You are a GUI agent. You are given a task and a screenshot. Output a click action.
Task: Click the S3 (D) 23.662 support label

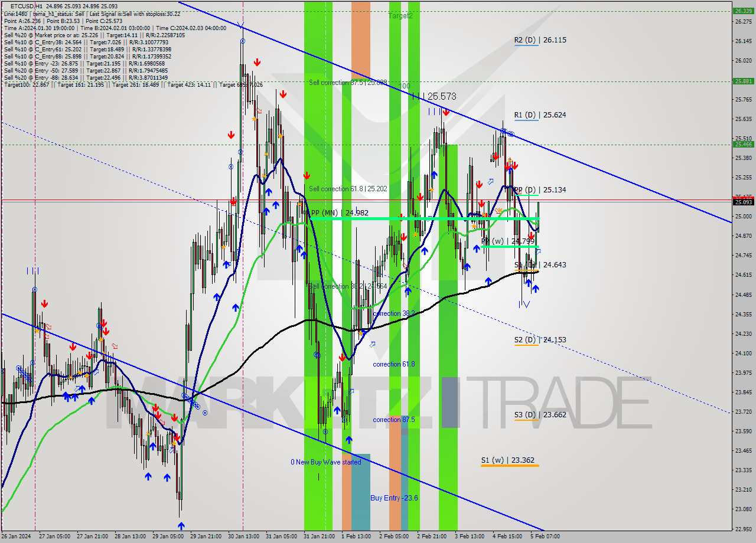click(540, 415)
